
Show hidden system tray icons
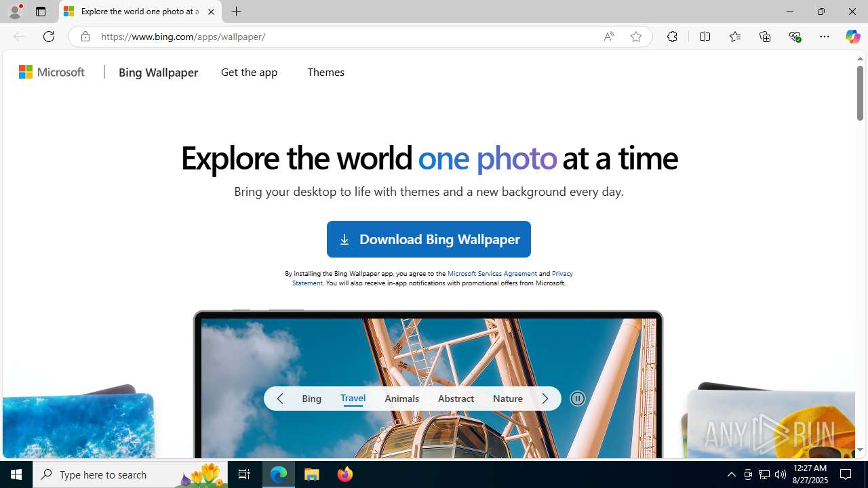tap(732, 474)
